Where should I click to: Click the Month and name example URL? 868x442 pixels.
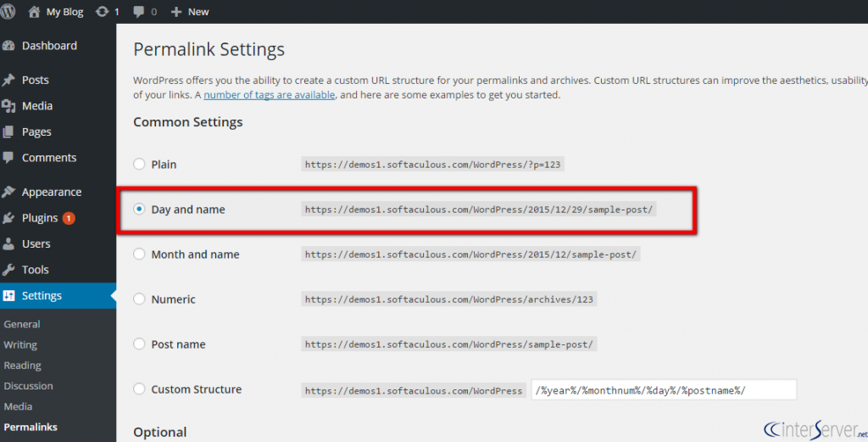click(470, 255)
